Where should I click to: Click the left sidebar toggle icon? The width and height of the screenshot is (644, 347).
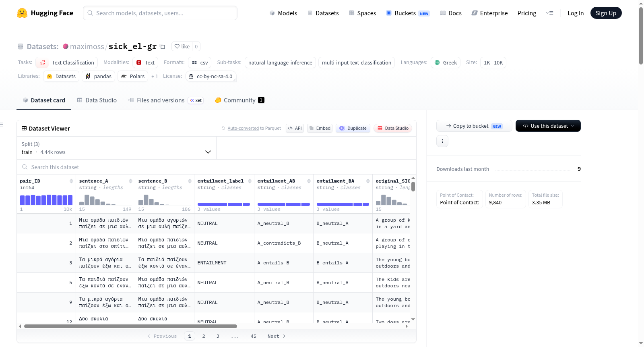click(x=2, y=125)
